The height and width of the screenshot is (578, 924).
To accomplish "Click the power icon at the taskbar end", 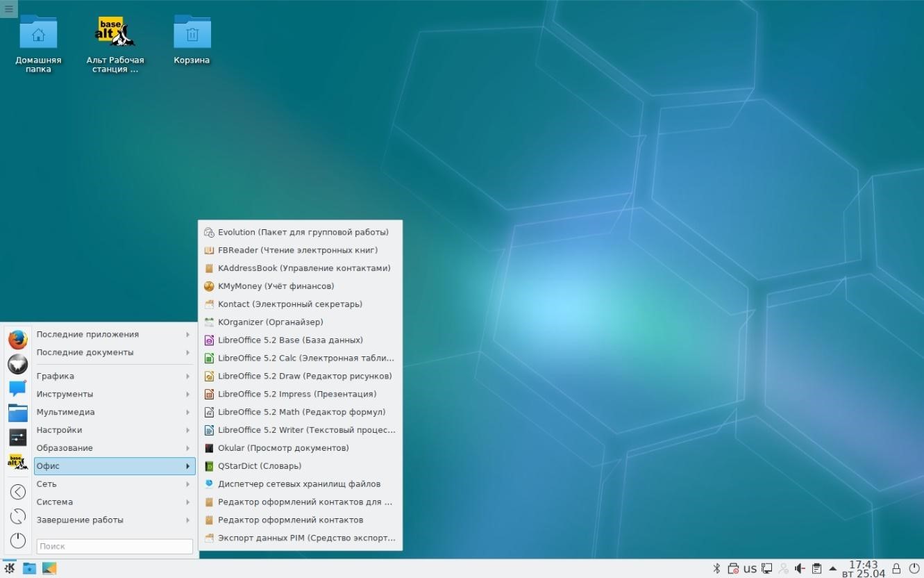I will (913, 568).
